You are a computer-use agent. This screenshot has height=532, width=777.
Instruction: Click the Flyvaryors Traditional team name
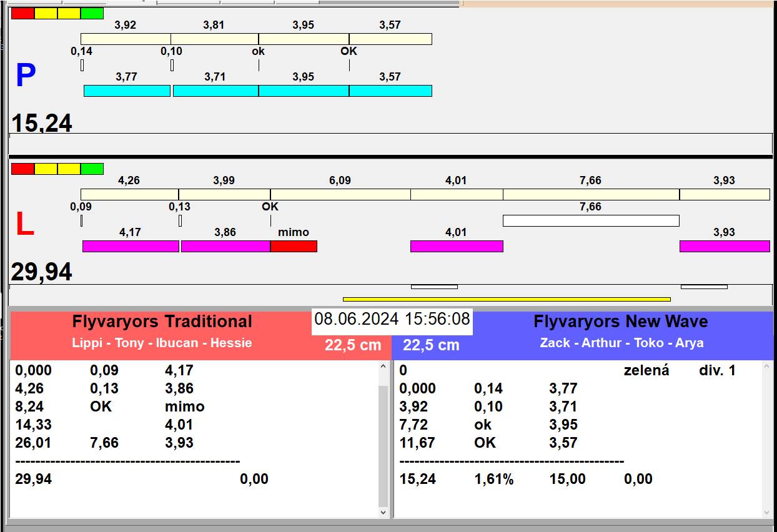click(162, 322)
